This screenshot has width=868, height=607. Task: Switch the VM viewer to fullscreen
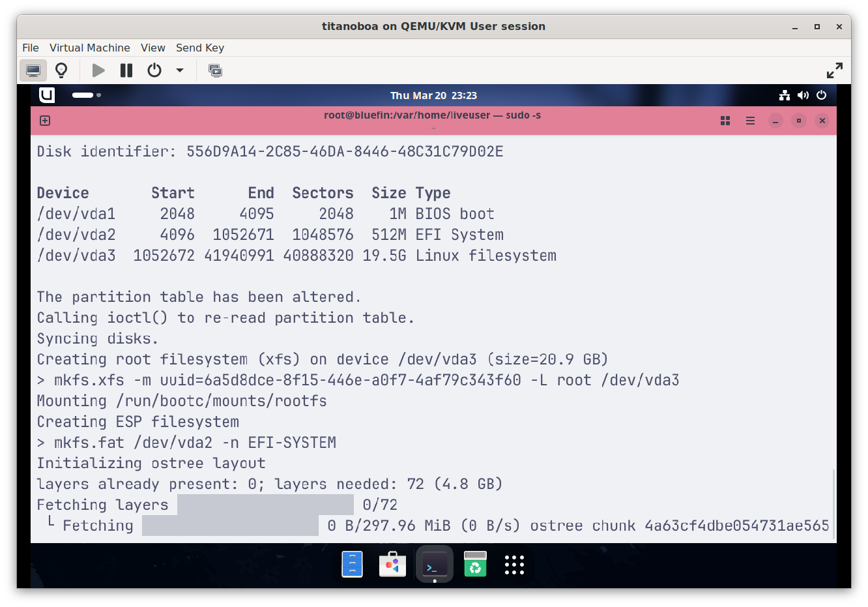(x=835, y=70)
